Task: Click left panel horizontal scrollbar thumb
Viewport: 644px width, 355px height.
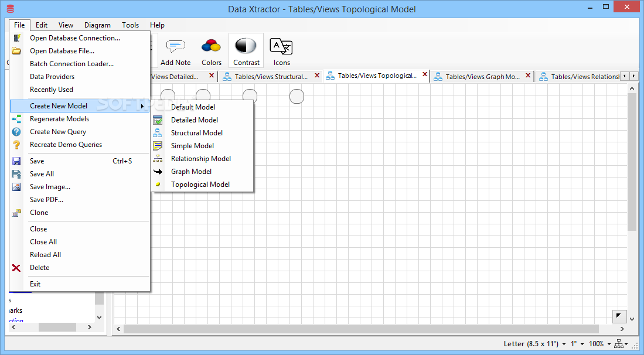Action: point(57,327)
